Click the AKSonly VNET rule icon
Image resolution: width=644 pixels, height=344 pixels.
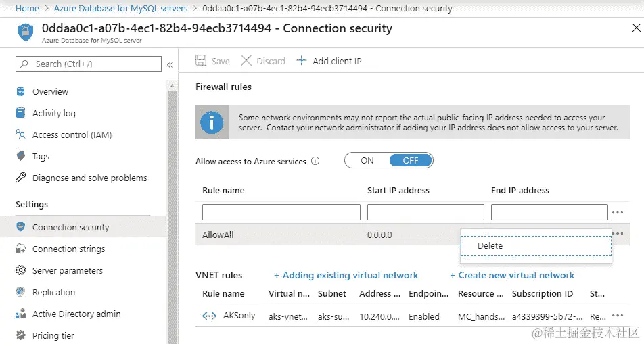click(x=210, y=316)
